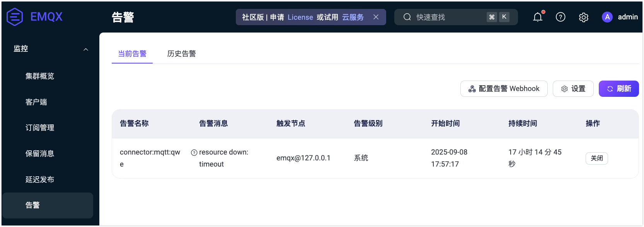
Task: Open alarm 设置 button
Action: point(573,89)
